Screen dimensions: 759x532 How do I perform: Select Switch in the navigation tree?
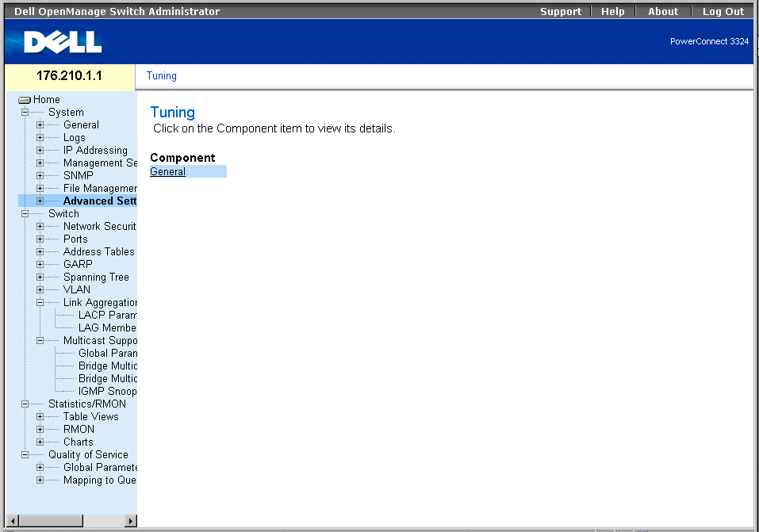tap(63, 214)
